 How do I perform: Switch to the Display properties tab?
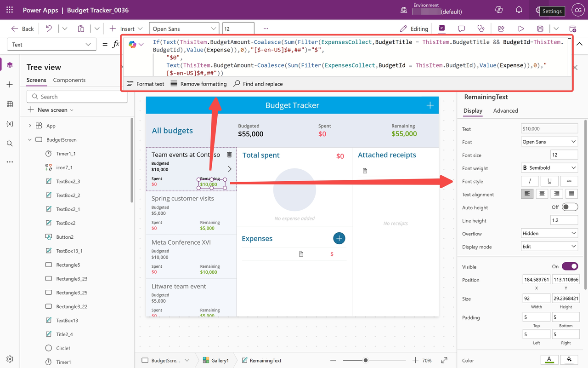(473, 110)
